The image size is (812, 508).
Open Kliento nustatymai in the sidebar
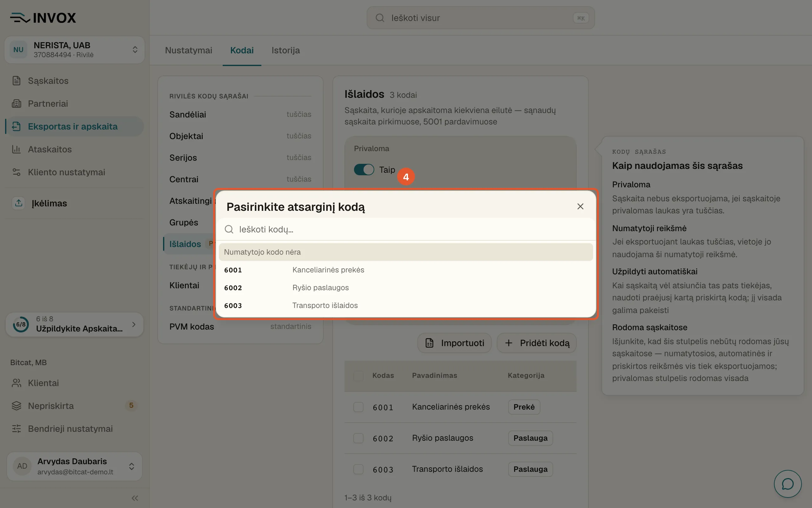click(74, 172)
